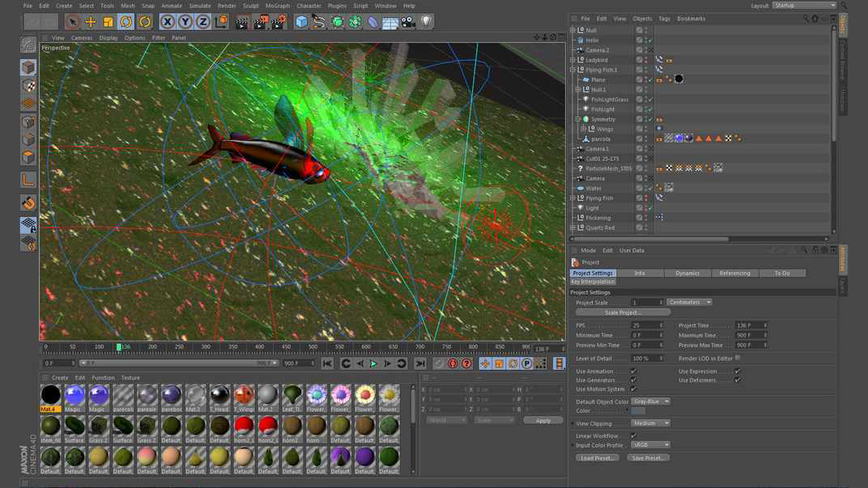Click the default object Color swatch

(x=638, y=411)
